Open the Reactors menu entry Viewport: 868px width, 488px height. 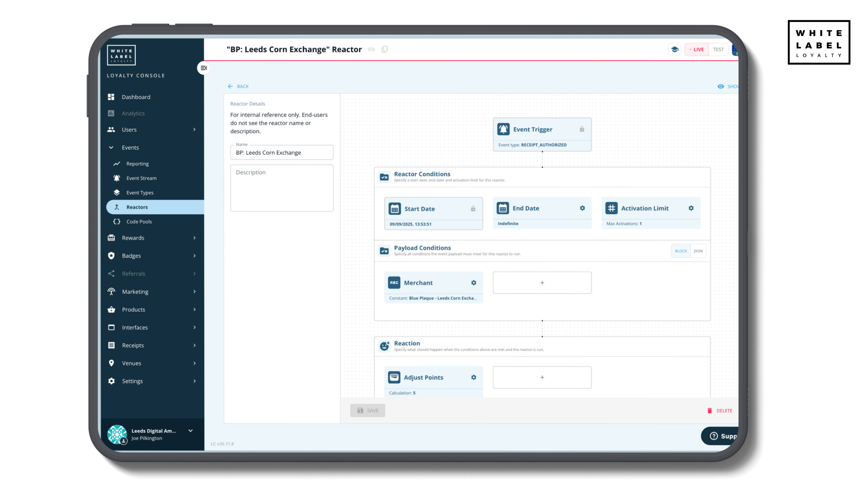click(x=136, y=207)
